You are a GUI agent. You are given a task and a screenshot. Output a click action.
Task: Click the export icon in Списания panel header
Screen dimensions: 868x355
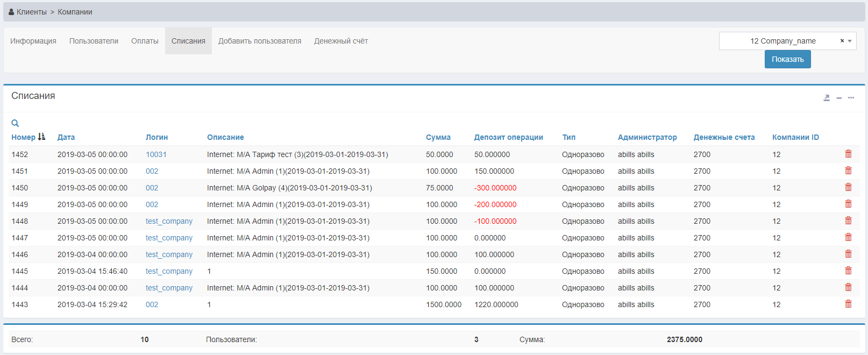pyautogui.click(x=827, y=98)
